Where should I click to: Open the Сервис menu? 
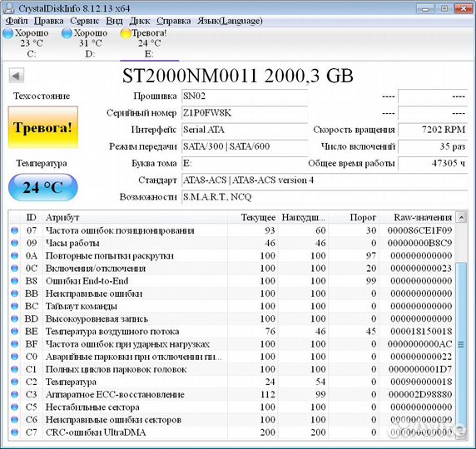click(x=85, y=21)
